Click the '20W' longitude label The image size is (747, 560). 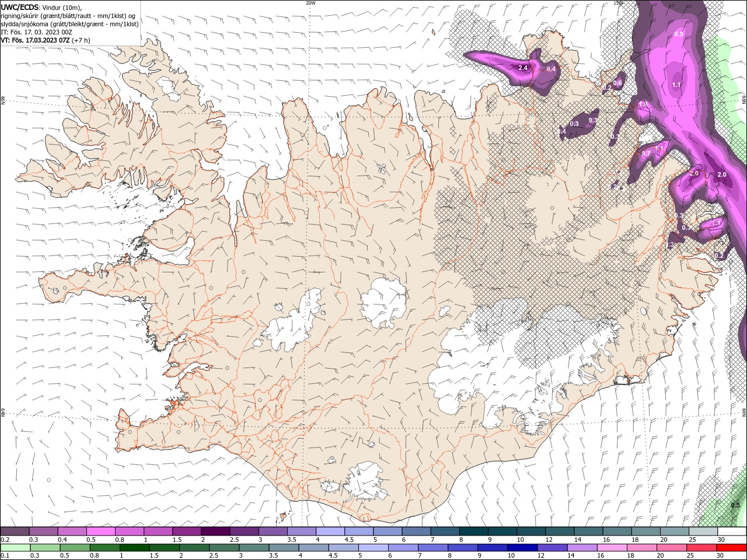[x=310, y=3]
